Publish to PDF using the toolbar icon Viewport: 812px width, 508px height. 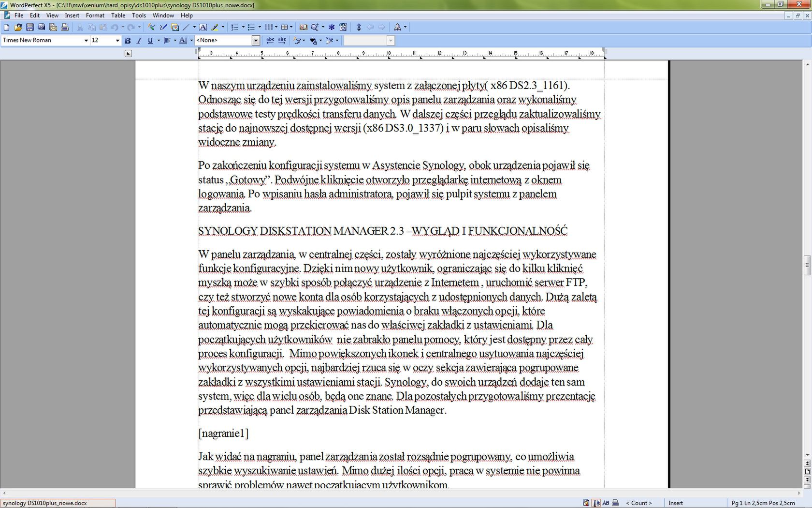click(x=41, y=28)
